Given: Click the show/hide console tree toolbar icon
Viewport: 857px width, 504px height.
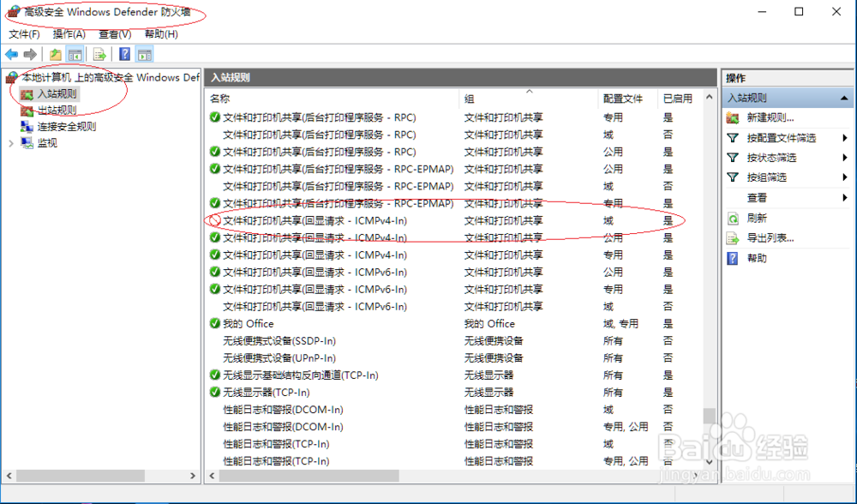Looking at the screenshot, I should 74,53.
